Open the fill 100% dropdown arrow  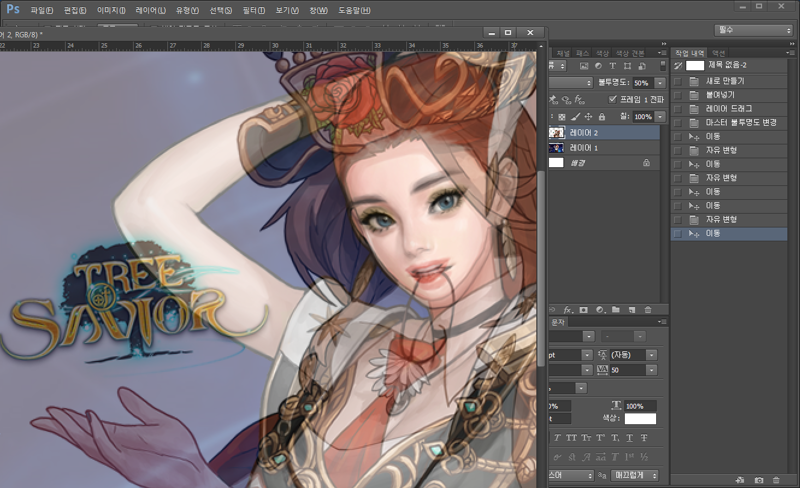coord(660,117)
